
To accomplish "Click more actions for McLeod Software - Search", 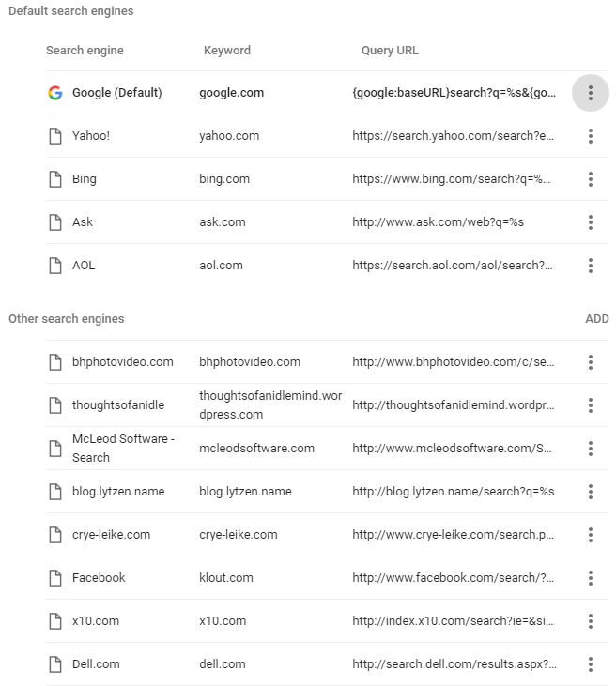I will (591, 449).
